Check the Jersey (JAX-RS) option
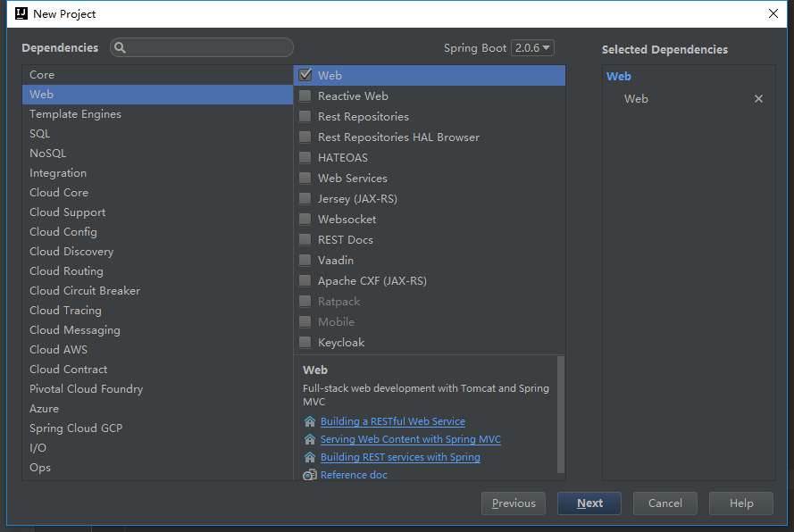794x532 pixels. click(x=305, y=198)
